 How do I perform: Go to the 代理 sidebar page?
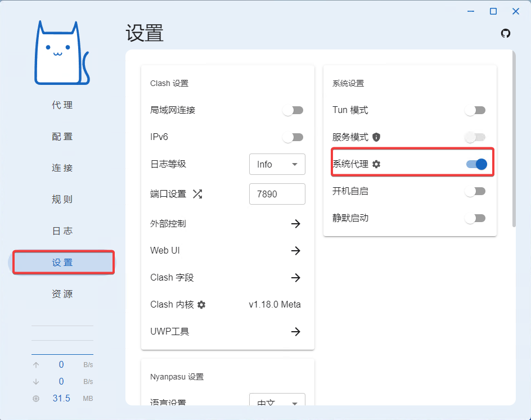point(62,105)
